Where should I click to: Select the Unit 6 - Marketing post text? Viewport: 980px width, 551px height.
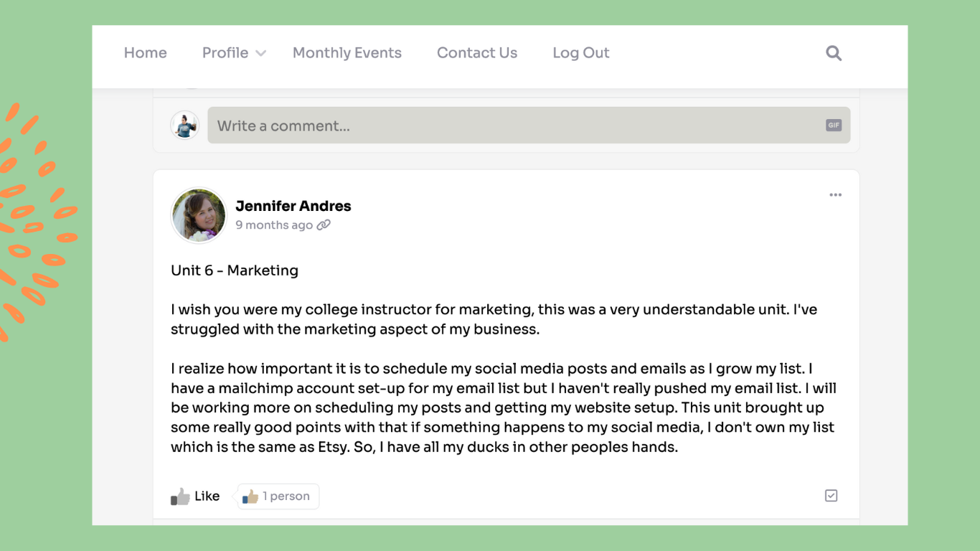tap(234, 270)
